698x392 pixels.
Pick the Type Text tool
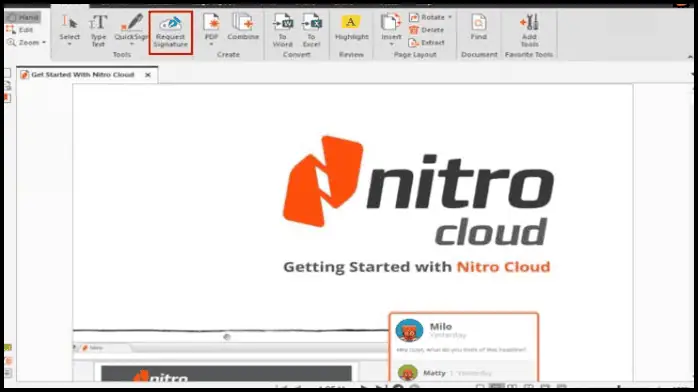pyautogui.click(x=98, y=30)
